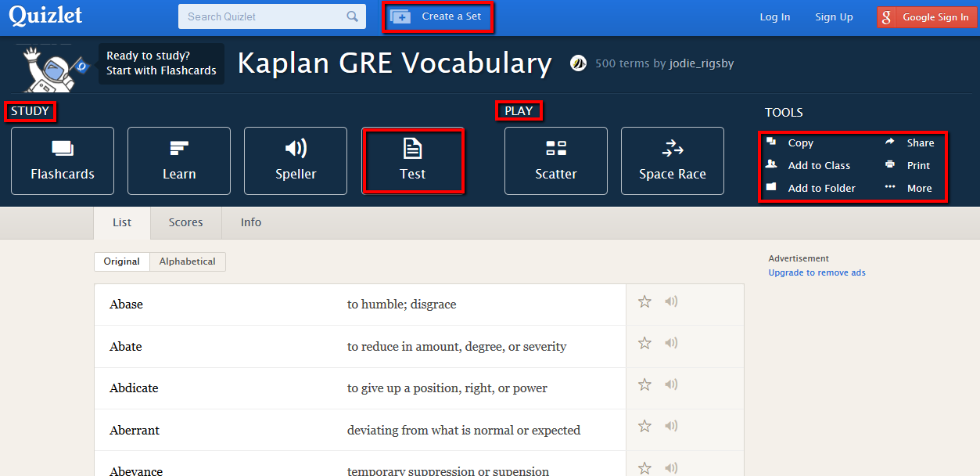Switch to the Scores tab
The height and width of the screenshot is (476, 980).
[x=186, y=223]
